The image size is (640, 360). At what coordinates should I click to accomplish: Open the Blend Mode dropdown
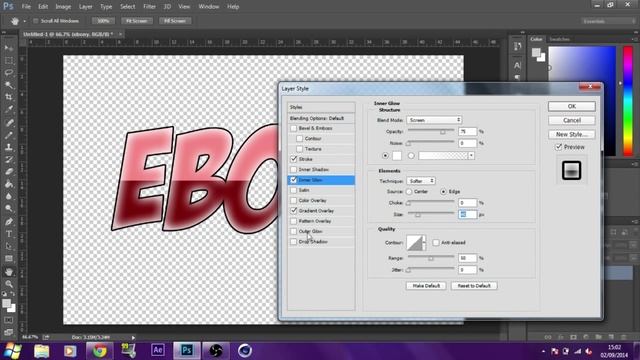click(x=434, y=120)
